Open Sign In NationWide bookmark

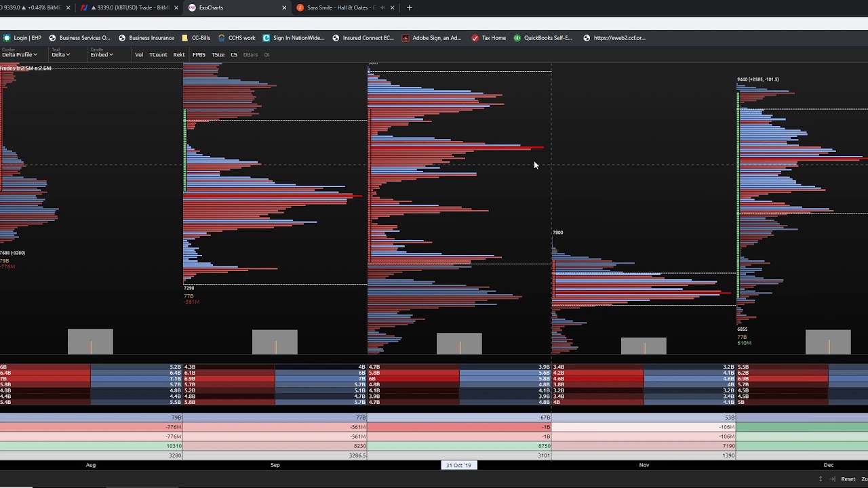click(294, 38)
